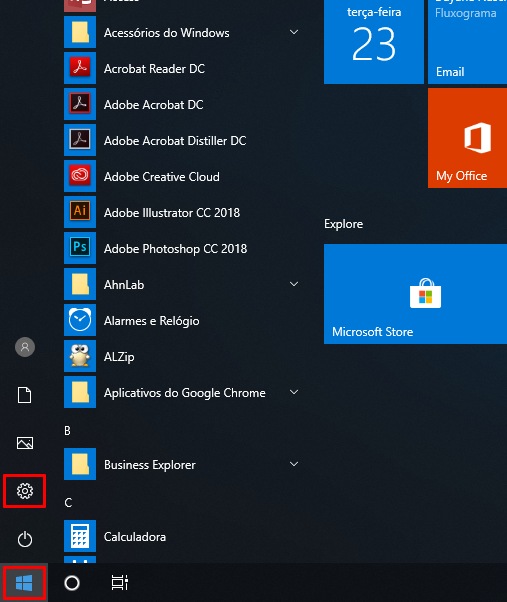Click the Cortana circle icon in taskbar
The width and height of the screenshot is (507, 602).
point(72,583)
